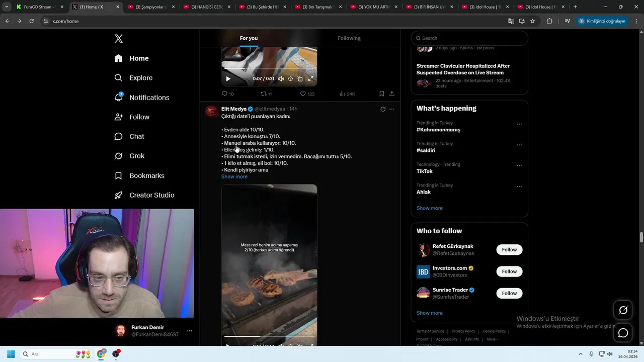Switch to the Following tab
Image resolution: width=644 pixels, height=362 pixels.
tap(349, 38)
